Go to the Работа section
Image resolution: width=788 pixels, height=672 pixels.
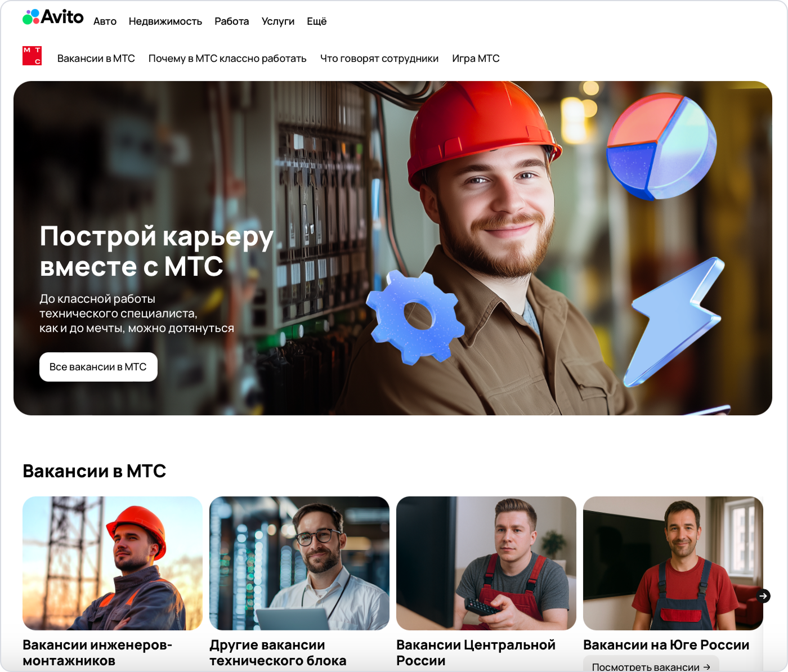[x=231, y=21]
